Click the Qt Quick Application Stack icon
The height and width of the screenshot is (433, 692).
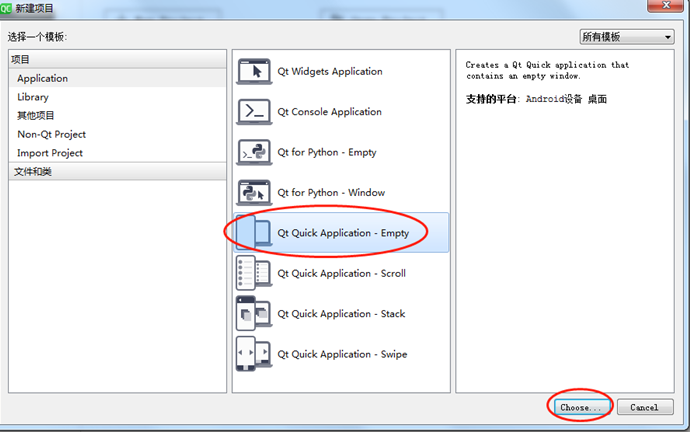point(254,313)
